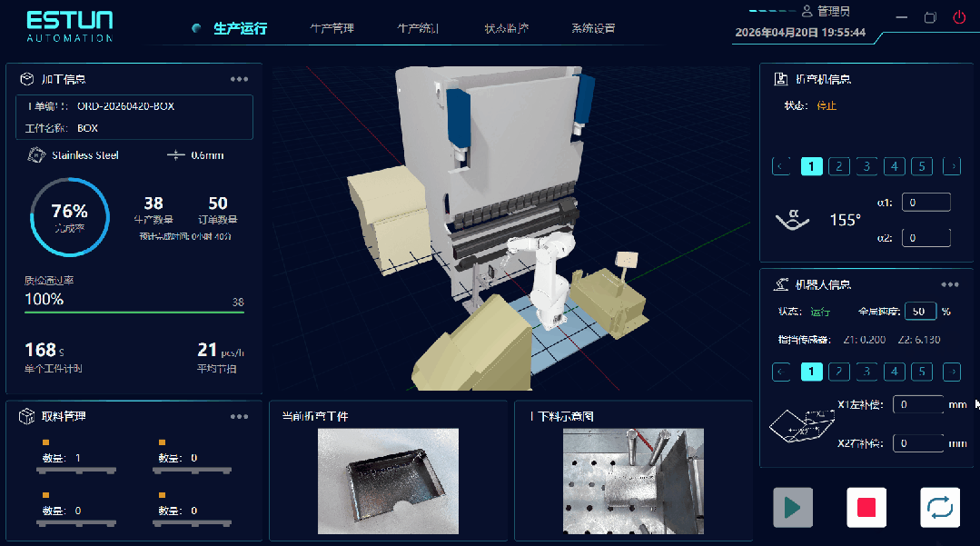This screenshot has height=546, width=980.
Task: Click the 质检通过率 green progress bar
Action: [x=134, y=313]
